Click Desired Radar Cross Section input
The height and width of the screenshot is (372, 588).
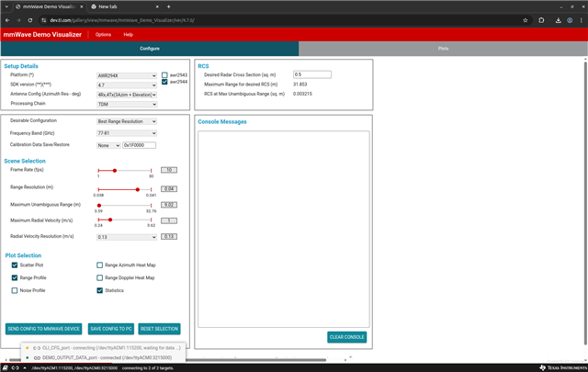tap(312, 74)
